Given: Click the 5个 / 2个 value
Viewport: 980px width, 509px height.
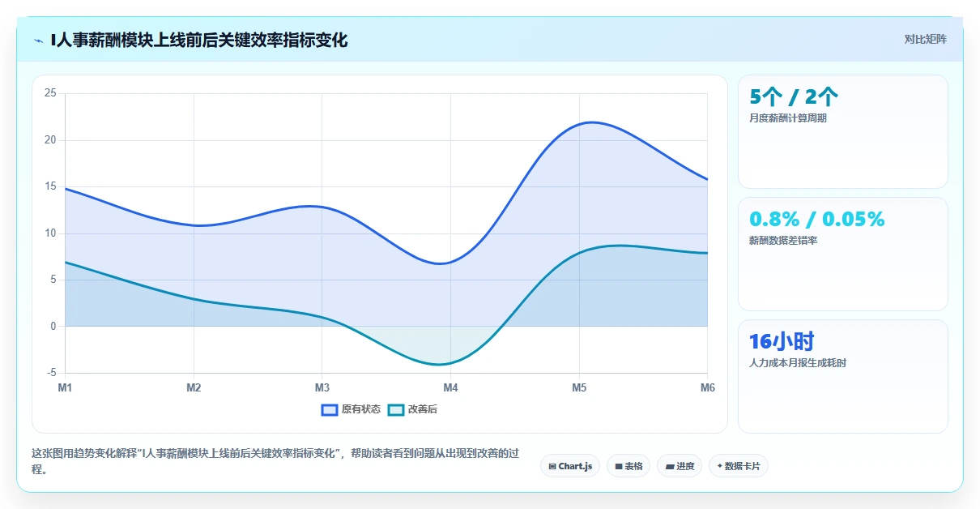Looking at the screenshot, I should point(794,97).
